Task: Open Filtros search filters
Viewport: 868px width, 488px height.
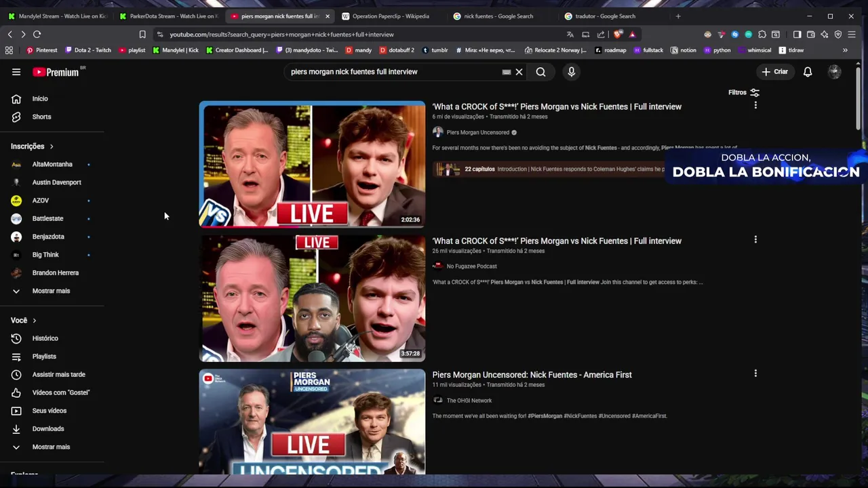Action: tap(744, 93)
